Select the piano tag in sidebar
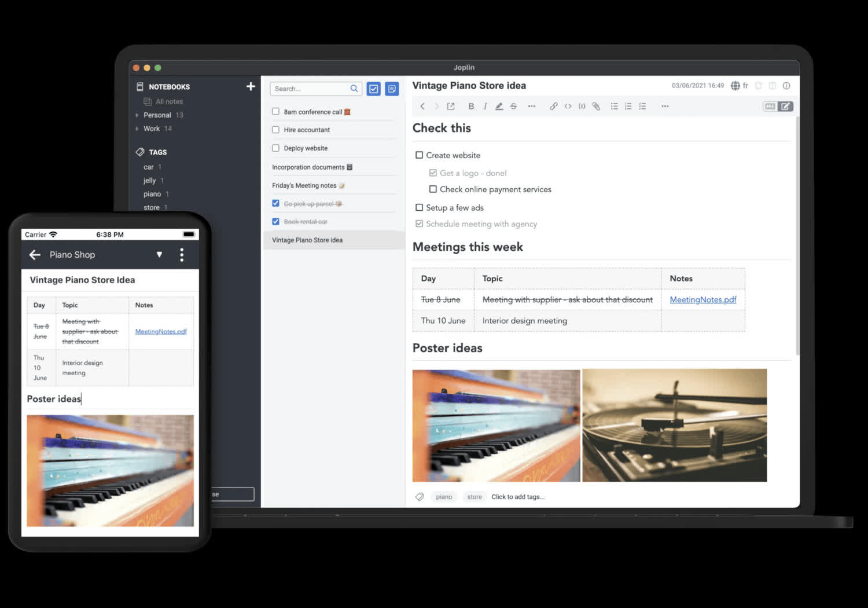Screen dimensions: 868x608 (x=152, y=194)
